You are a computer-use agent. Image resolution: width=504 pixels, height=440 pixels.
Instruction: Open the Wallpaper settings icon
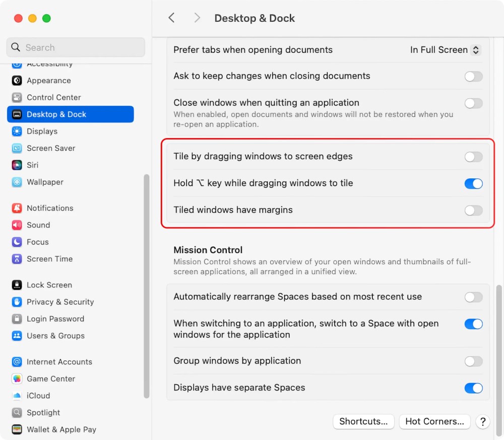[17, 182]
